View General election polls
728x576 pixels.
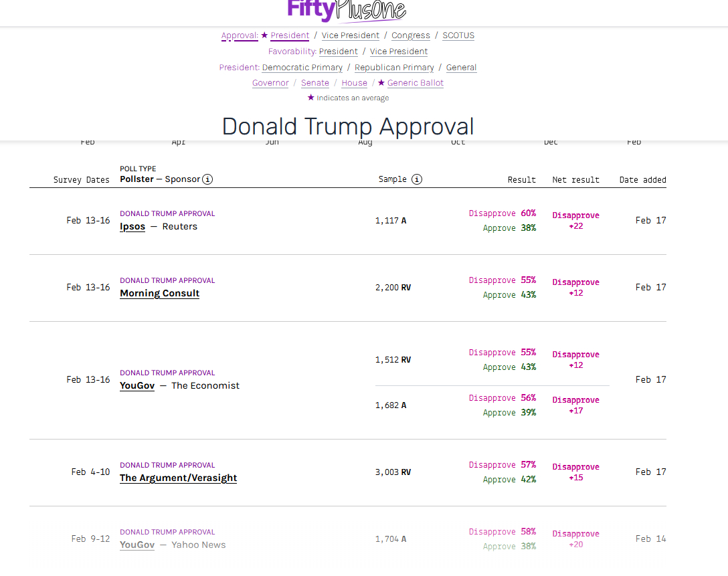click(x=461, y=68)
